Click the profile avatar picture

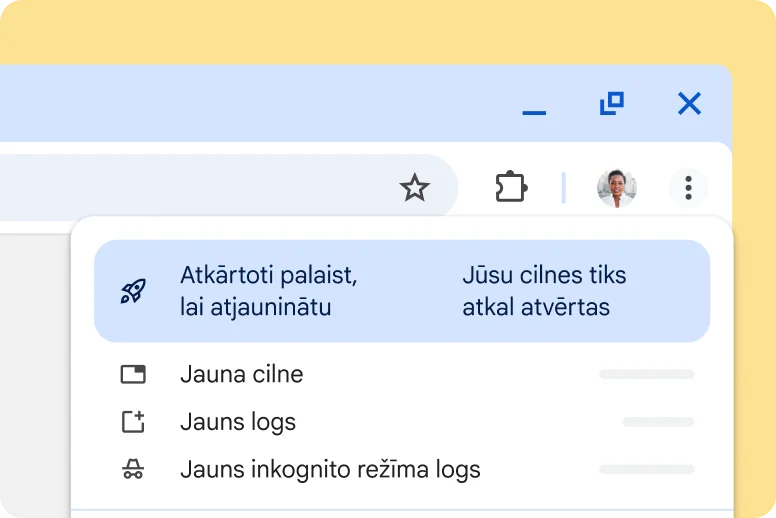coord(616,187)
